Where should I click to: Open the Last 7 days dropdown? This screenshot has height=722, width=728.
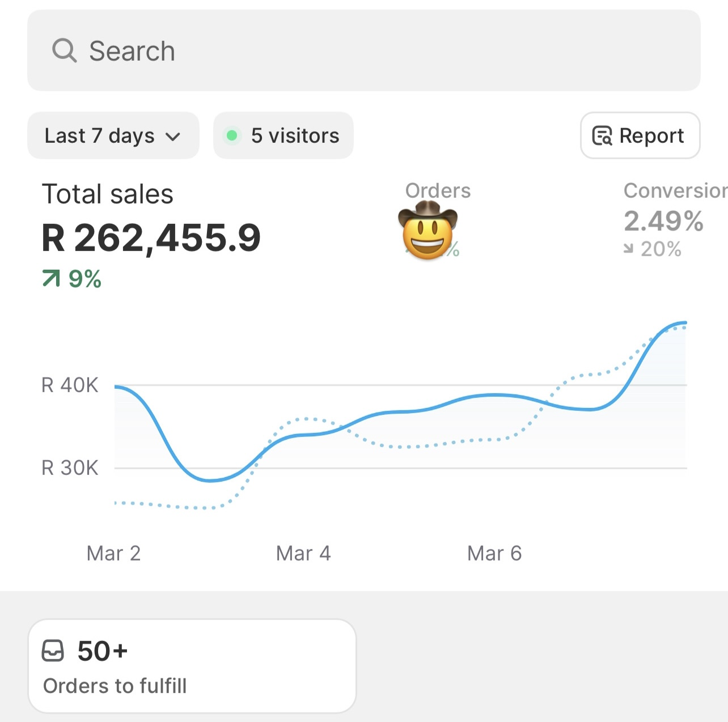coord(113,135)
